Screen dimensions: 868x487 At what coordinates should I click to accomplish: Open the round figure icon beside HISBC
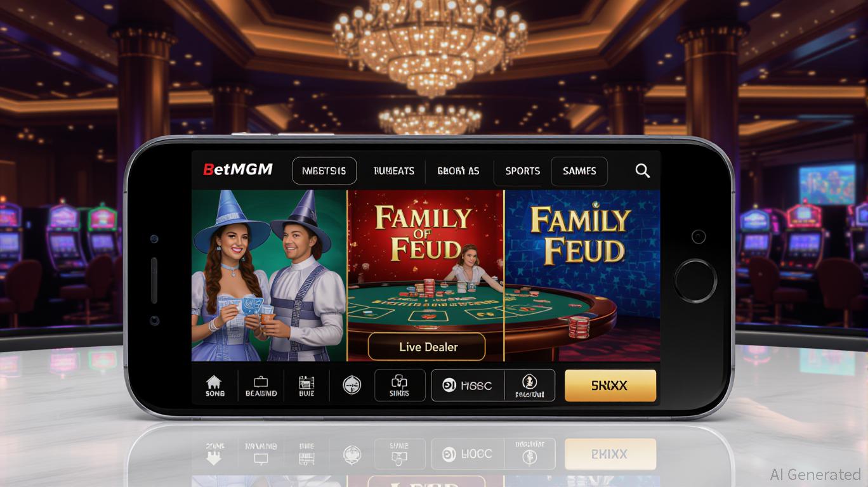point(529,381)
